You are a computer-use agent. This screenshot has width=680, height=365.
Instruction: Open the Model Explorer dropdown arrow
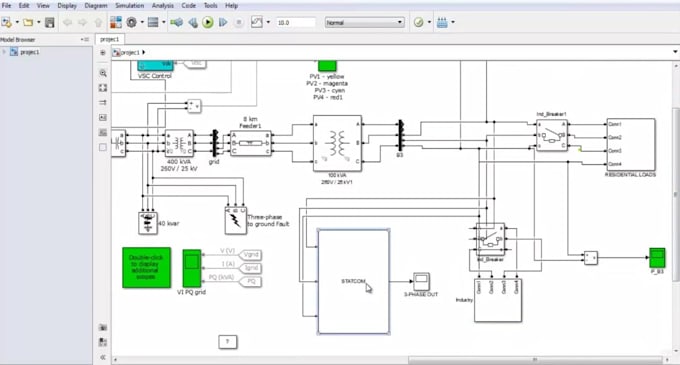coord(163,23)
